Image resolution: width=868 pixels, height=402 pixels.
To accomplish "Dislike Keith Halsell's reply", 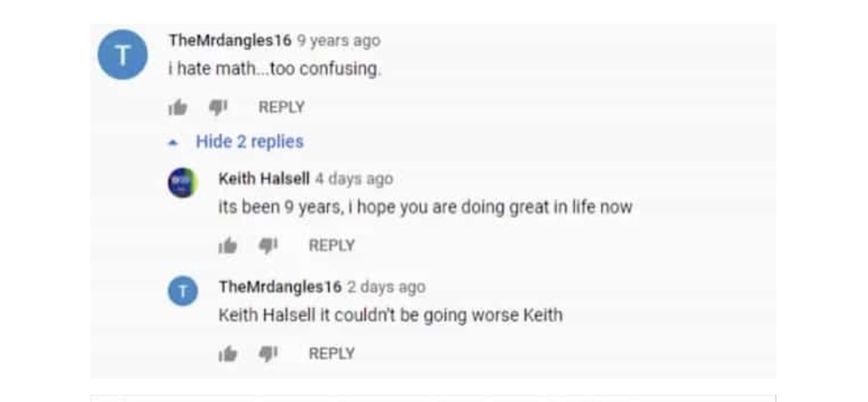I will (x=268, y=246).
